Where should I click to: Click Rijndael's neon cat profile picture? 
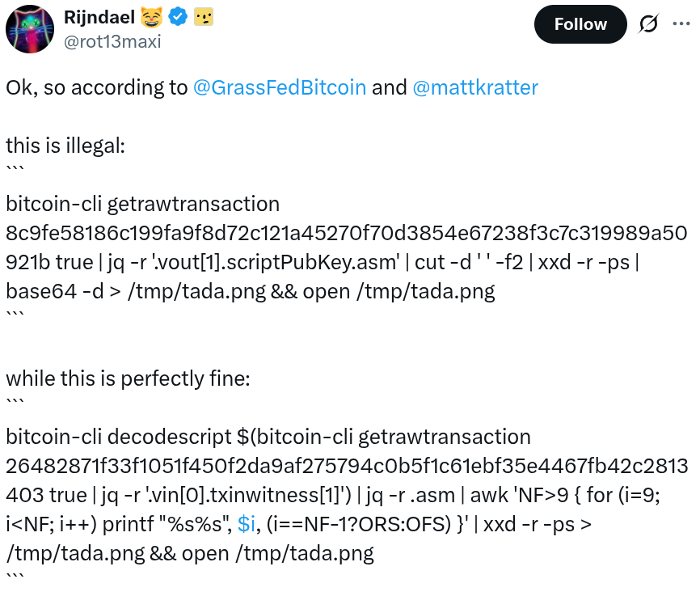pos(29,28)
